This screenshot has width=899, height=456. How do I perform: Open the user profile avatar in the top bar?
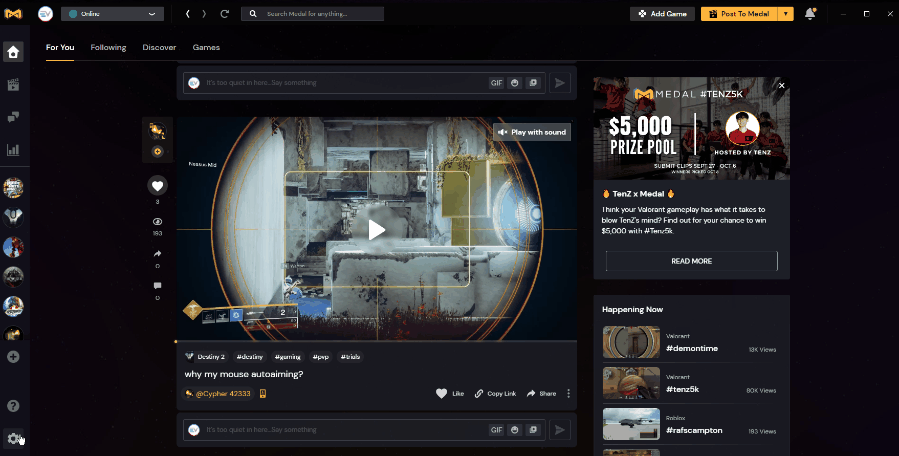click(45, 14)
